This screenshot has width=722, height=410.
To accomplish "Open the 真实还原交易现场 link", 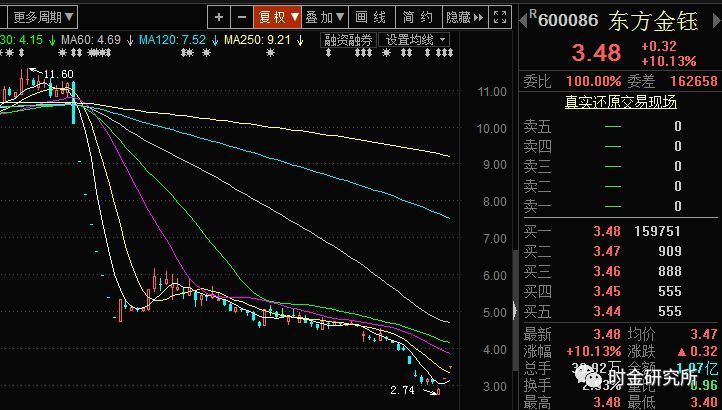I will pyautogui.click(x=620, y=102).
